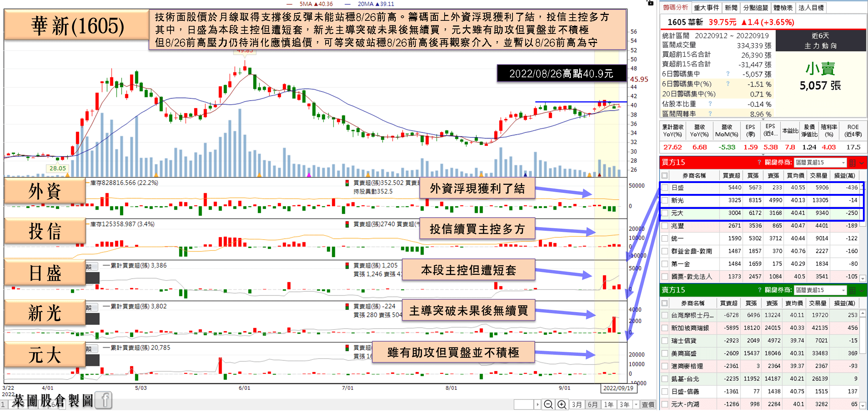The image size is (868, 420).
Task: Switch to the 籌碼分析 tab
Action: [x=675, y=7]
